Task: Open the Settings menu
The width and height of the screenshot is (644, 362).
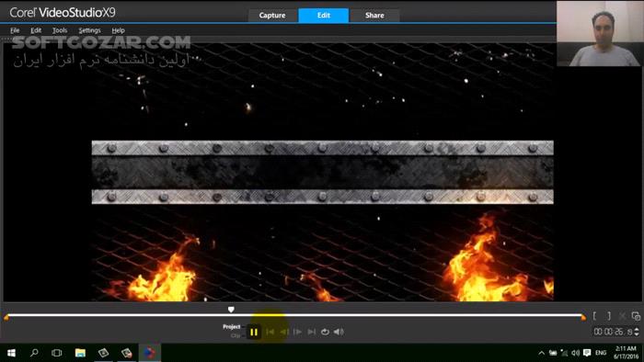Action: (x=89, y=30)
